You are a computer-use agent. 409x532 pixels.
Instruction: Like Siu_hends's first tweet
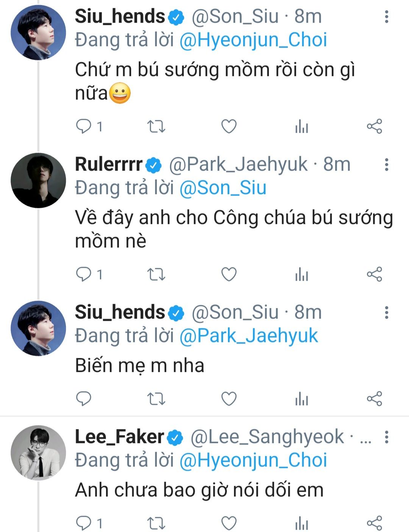point(229,126)
